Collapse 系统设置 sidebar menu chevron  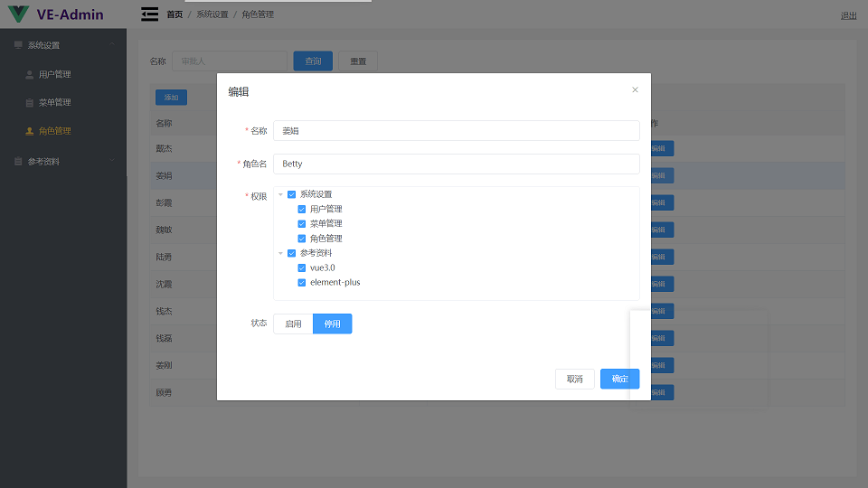pos(112,44)
